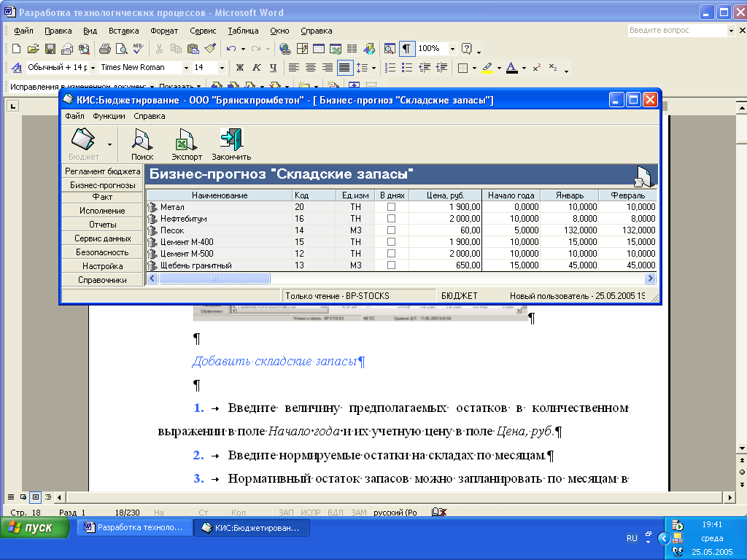Open the highlight color dropdown arrow

499,68
